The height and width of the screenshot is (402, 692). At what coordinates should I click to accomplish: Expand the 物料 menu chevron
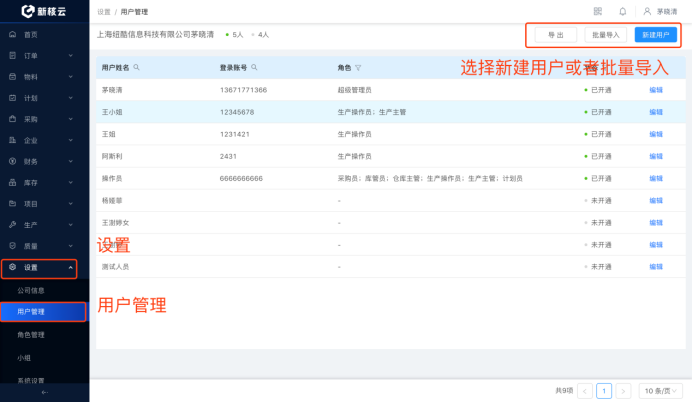point(71,77)
